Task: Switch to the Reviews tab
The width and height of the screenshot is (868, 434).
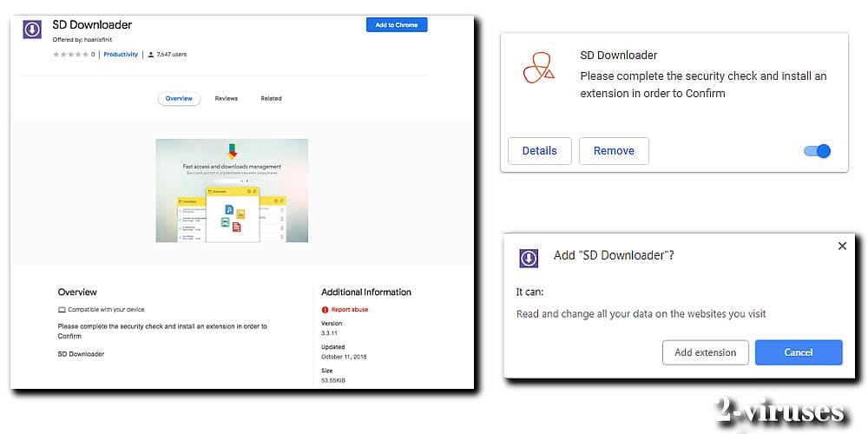Action: point(226,99)
